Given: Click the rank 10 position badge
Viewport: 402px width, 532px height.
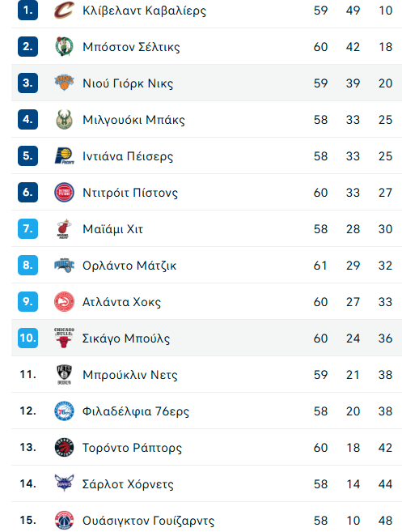Looking at the screenshot, I should [x=28, y=338].
